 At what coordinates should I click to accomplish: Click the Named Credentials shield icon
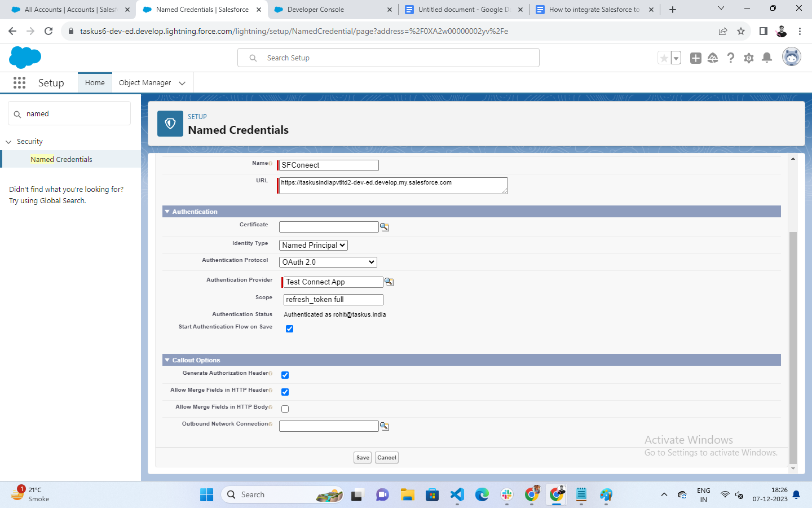(x=170, y=124)
